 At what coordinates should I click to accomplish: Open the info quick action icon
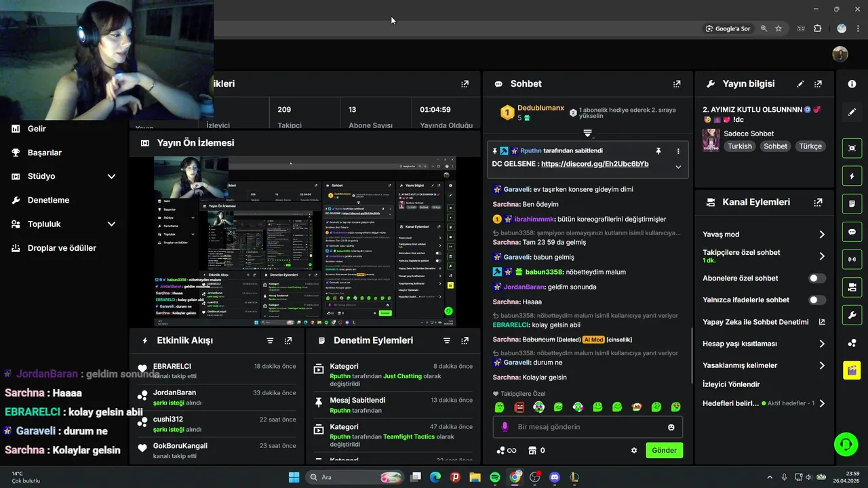point(852,84)
